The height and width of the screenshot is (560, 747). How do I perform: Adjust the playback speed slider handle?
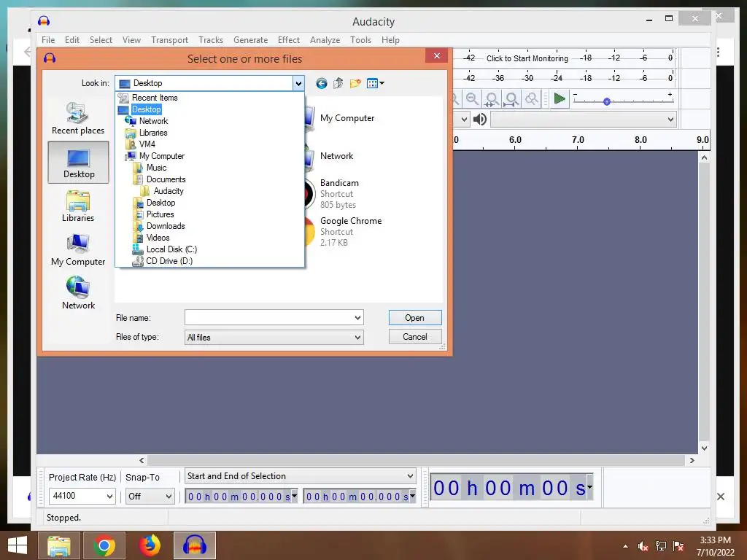coord(606,101)
